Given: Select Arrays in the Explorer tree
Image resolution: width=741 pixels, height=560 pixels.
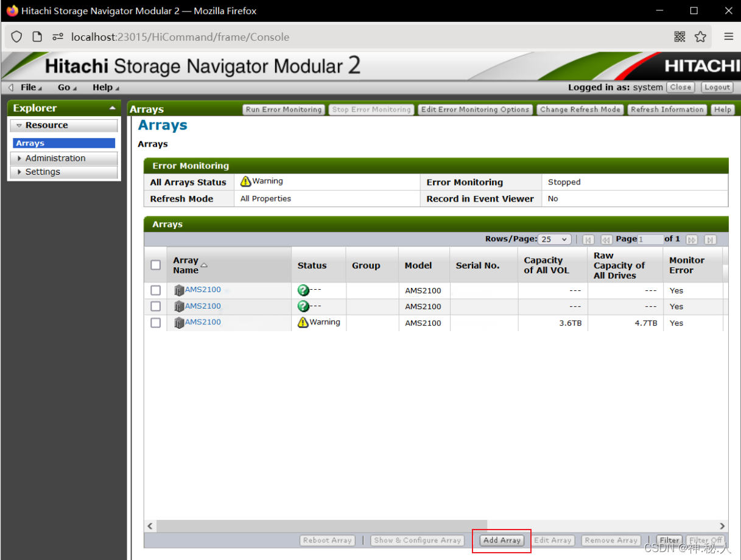Looking at the screenshot, I should 64,144.
